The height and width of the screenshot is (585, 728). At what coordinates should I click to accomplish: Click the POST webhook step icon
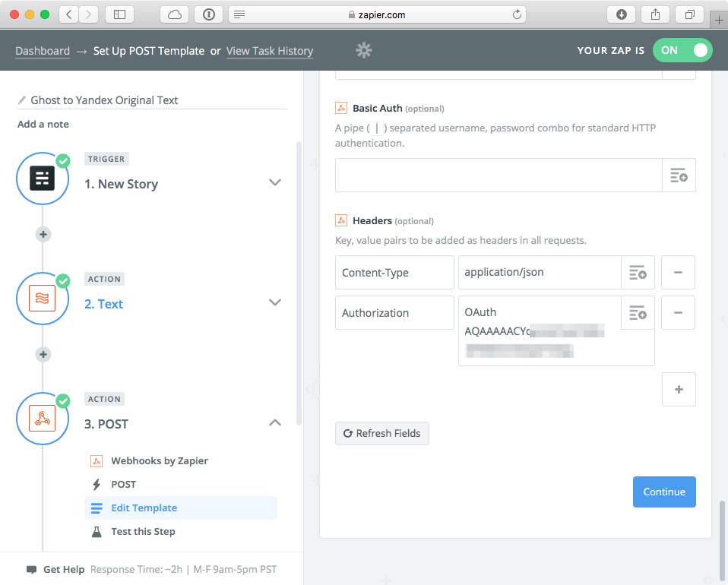pyautogui.click(x=43, y=419)
